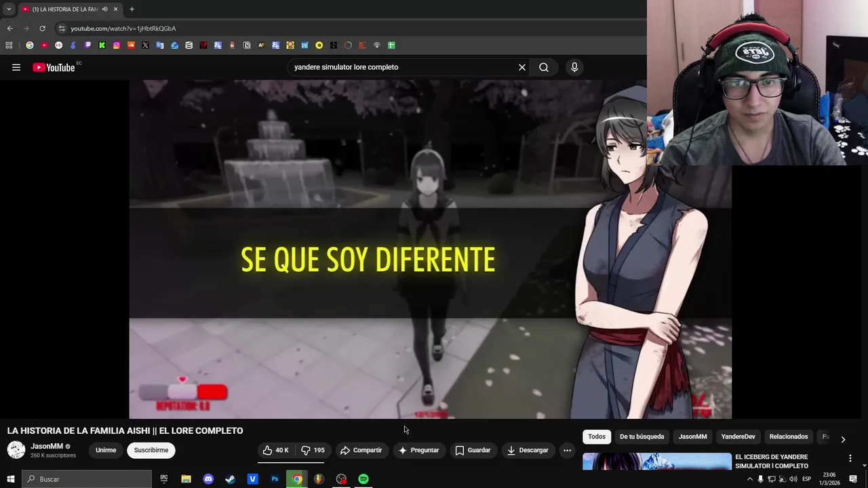
Task: Open options menu for the Iceberg video
Action: (x=850, y=459)
